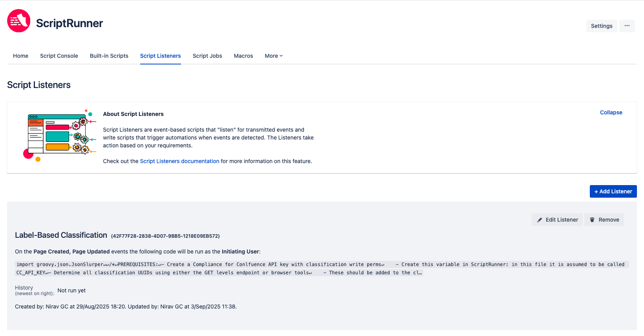Image resolution: width=644 pixels, height=336 pixels.
Task: Go to the Home tab
Action: pos(20,56)
